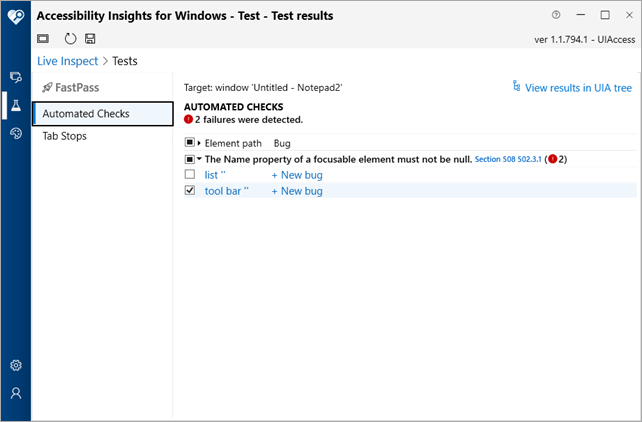
Task: Open the 'list' element link
Action: click(x=215, y=175)
